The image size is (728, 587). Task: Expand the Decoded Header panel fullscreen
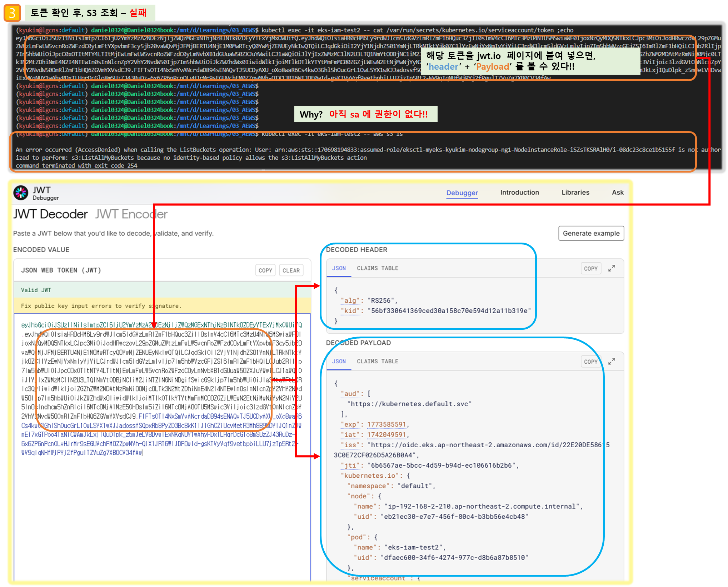point(612,268)
